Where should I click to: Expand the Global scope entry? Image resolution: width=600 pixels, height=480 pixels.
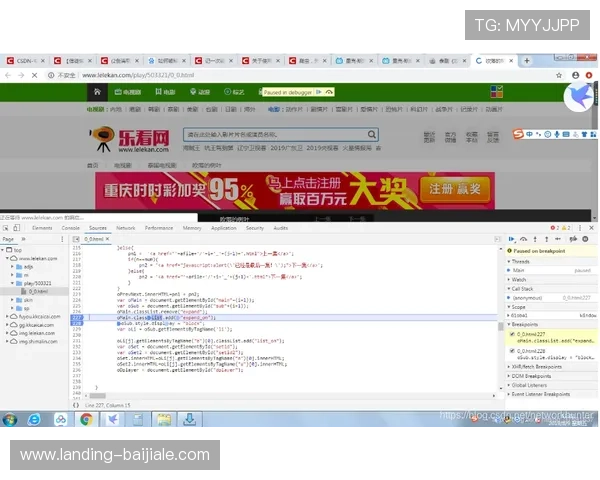509,315
